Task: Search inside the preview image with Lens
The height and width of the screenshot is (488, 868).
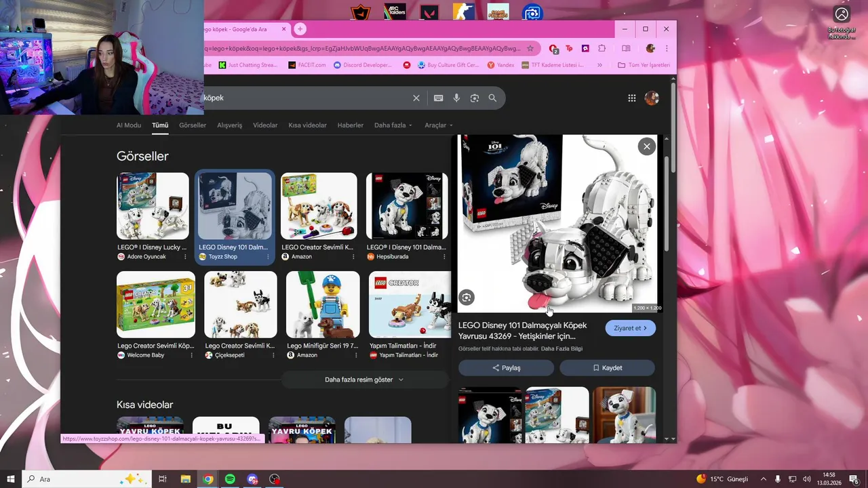Action: pyautogui.click(x=466, y=298)
